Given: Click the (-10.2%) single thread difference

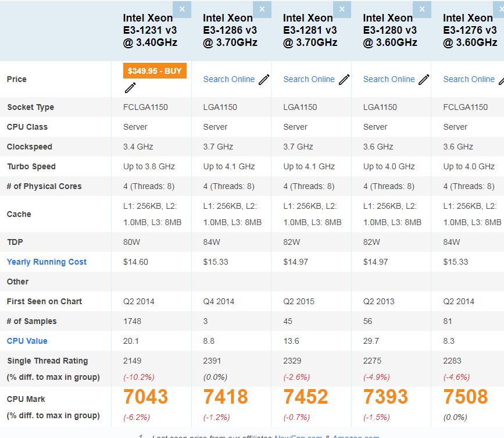Looking at the screenshot, I should (139, 377).
